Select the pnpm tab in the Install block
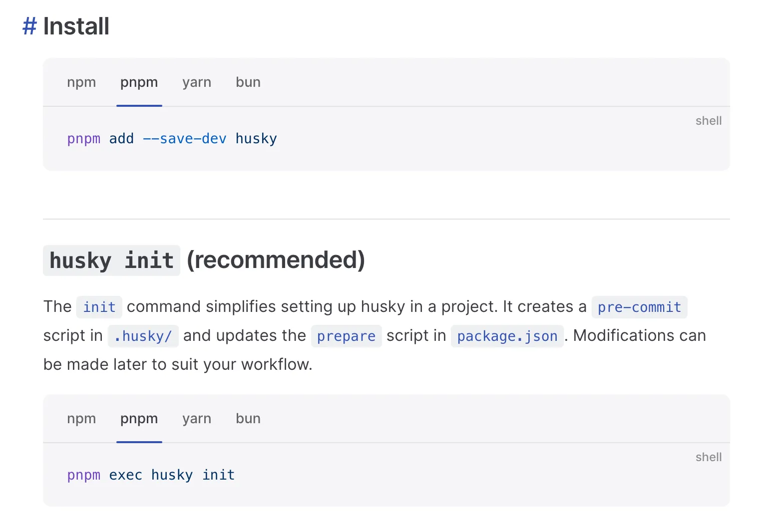 (x=139, y=82)
